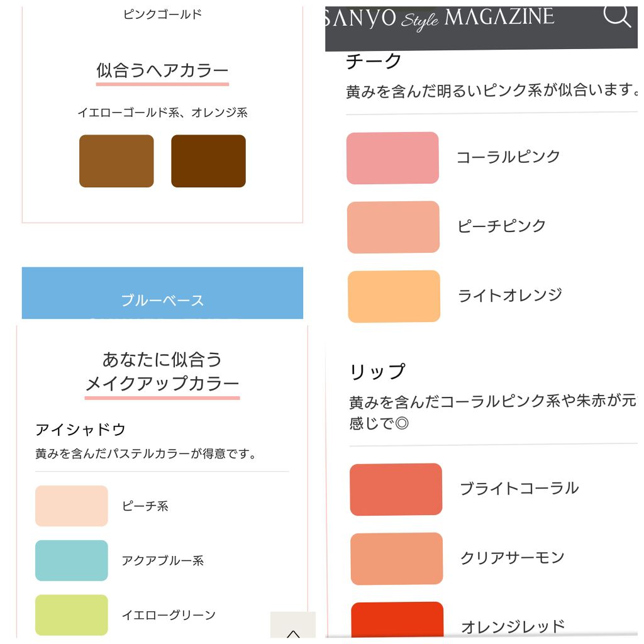Click the SANYO Style MAGAZINE logo
Image resolution: width=644 pixels, height=644 pixels.
tap(440, 16)
